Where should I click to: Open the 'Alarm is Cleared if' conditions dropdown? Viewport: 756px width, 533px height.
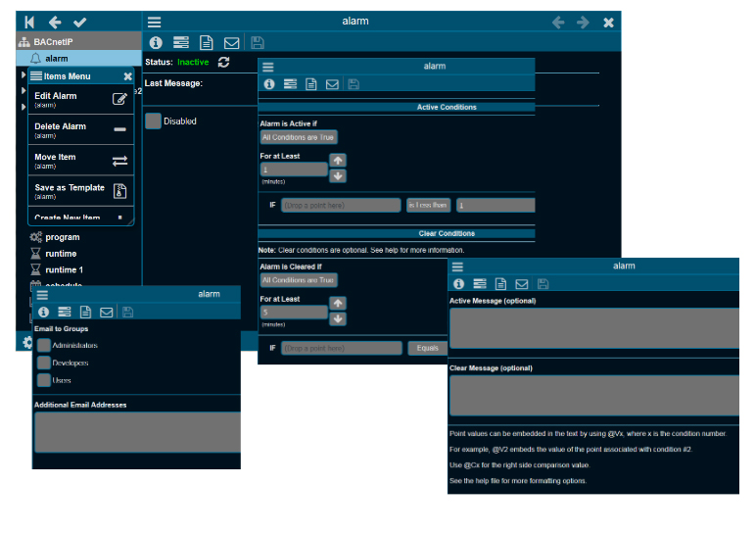pyautogui.click(x=298, y=279)
